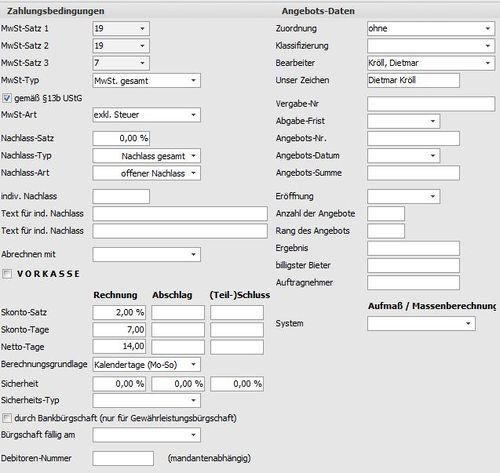Click the Anzahl der Angebote field
The image size is (500, 473).
386,214
